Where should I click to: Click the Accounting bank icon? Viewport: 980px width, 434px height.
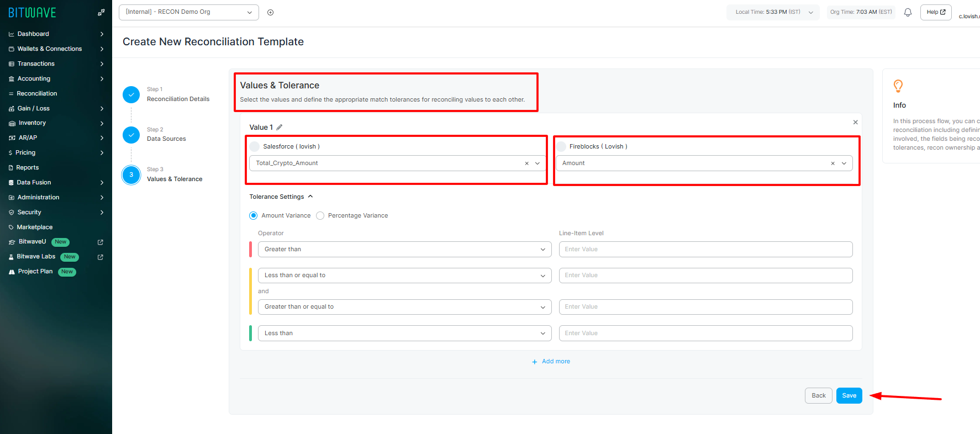[x=11, y=79]
